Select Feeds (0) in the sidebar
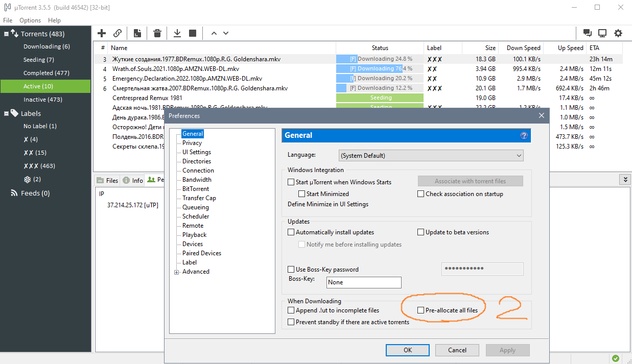Viewport: 632px width, 364px height. click(x=35, y=193)
